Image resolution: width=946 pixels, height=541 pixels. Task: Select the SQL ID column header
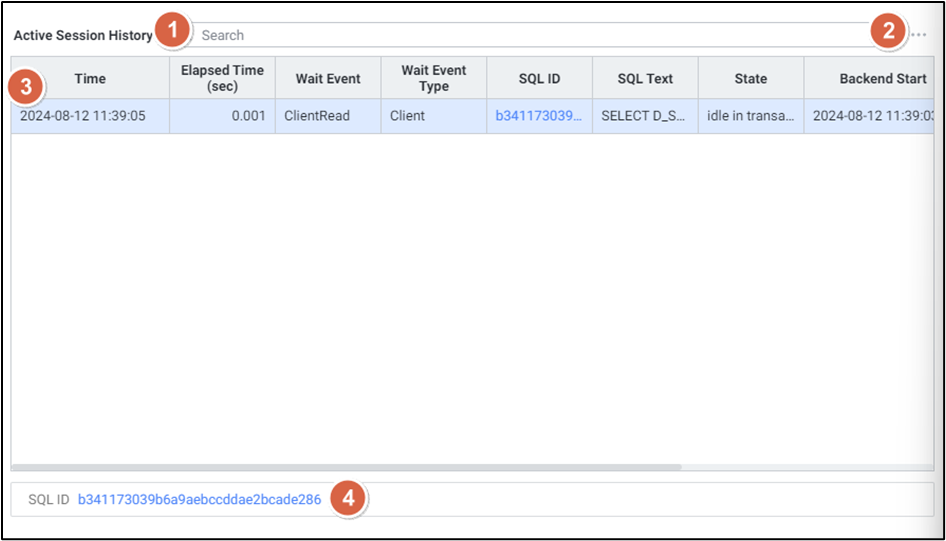click(540, 79)
